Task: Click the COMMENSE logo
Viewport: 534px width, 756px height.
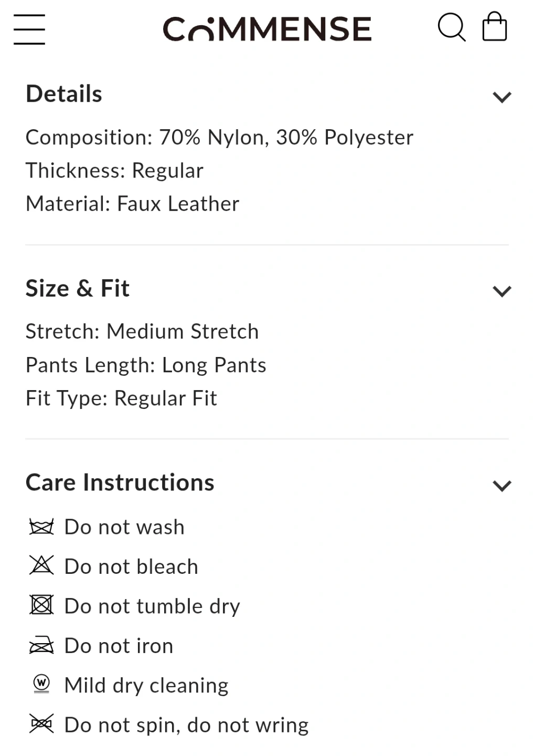Action: pyautogui.click(x=267, y=29)
